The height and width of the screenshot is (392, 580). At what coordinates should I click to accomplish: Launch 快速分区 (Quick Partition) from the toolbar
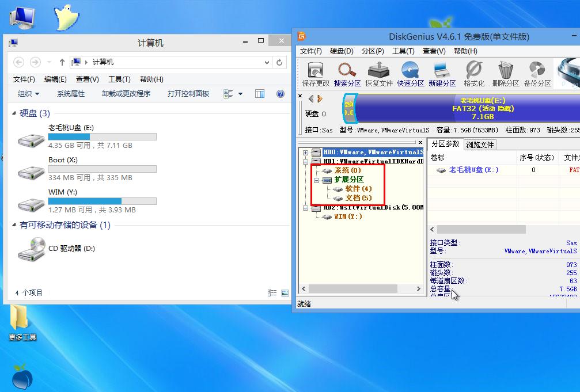pyautogui.click(x=410, y=74)
